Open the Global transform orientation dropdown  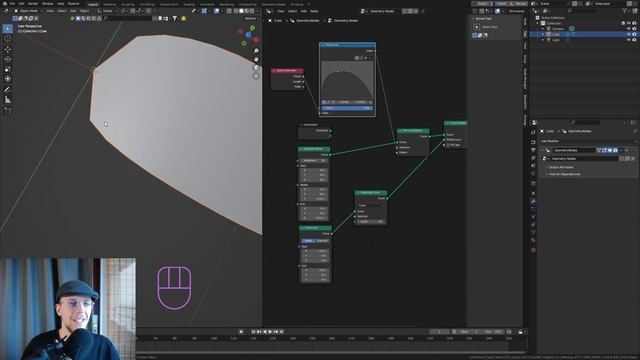(108, 11)
